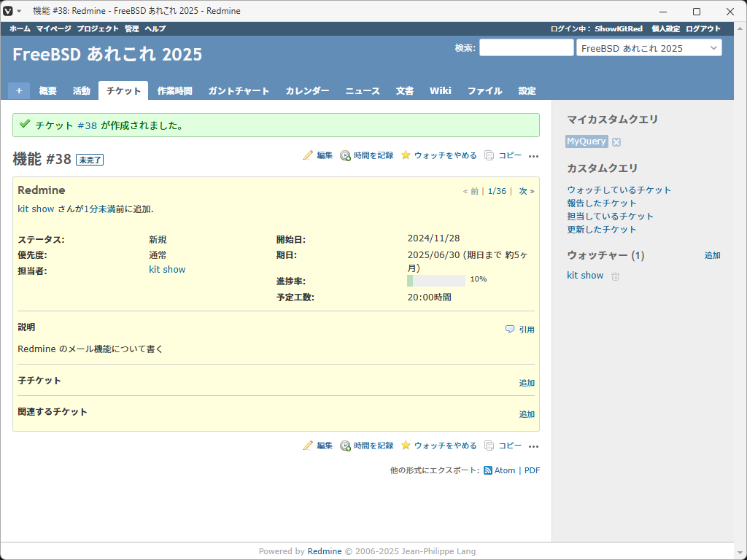Click the top log time clock icon

[345, 156]
